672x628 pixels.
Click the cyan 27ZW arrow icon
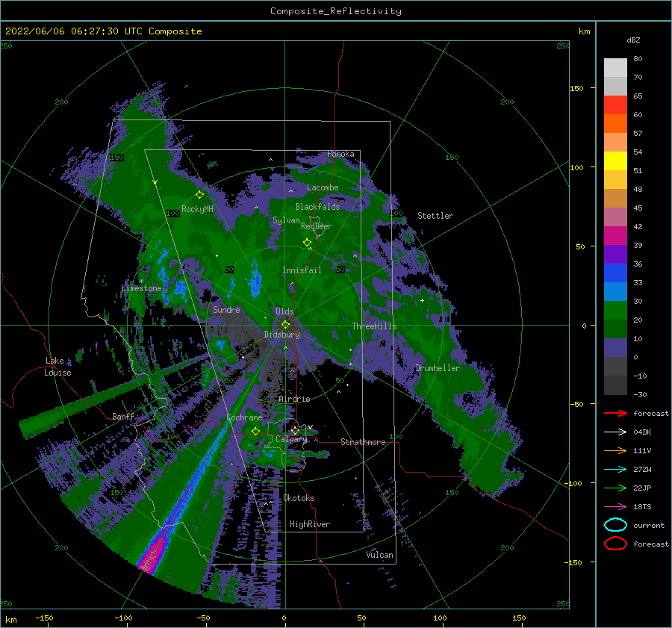coord(615,469)
